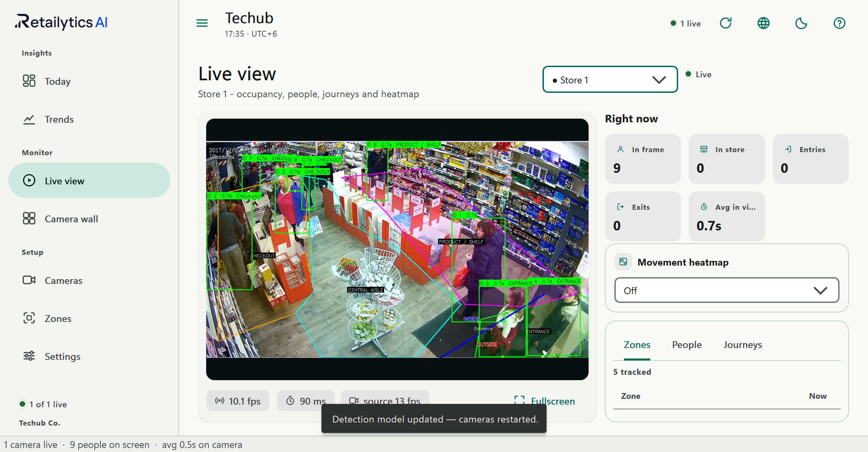Go to Zones setup page
The height and width of the screenshot is (452, 868).
89,319
